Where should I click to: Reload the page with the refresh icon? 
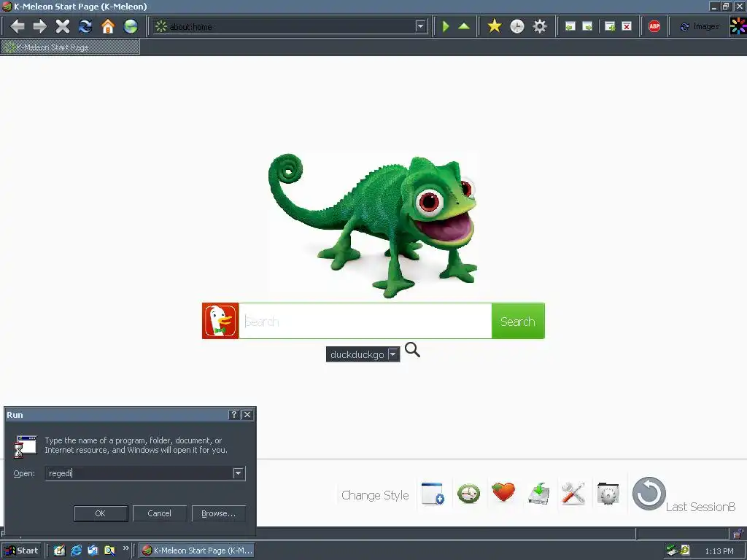click(x=85, y=26)
